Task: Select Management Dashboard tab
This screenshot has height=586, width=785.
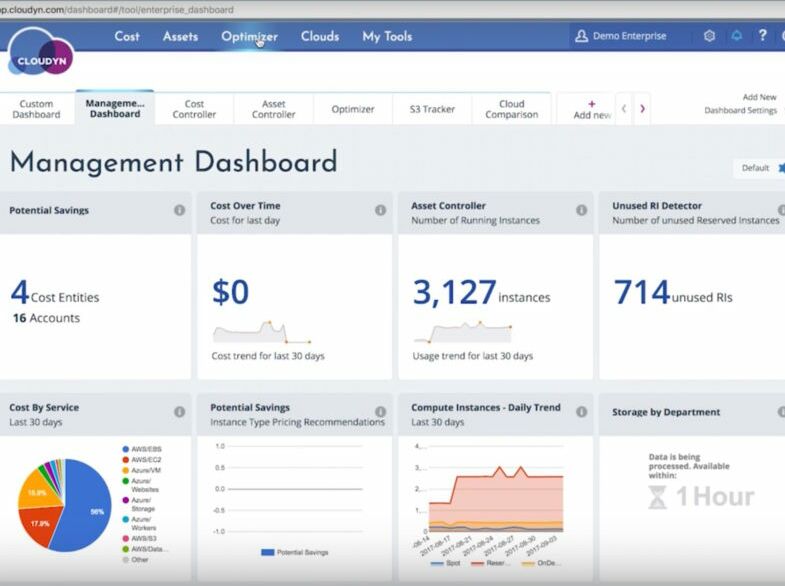Action: coord(115,108)
